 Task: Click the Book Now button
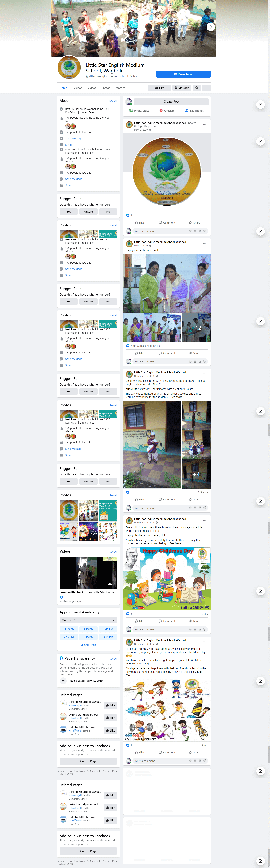pyautogui.click(x=183, y=74)
